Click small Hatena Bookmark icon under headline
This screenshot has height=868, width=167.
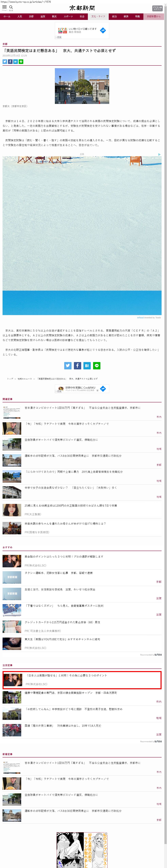(15, 62)
